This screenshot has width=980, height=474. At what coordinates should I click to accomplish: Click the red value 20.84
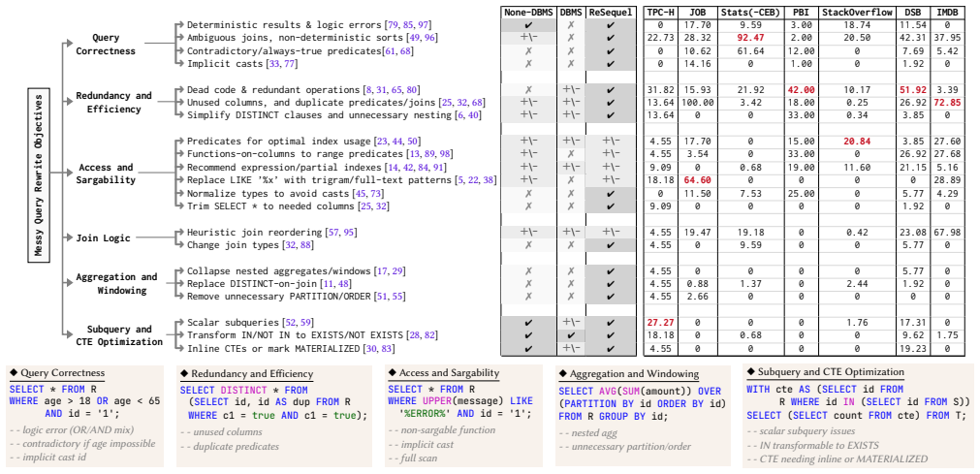[x=857, y=142]
